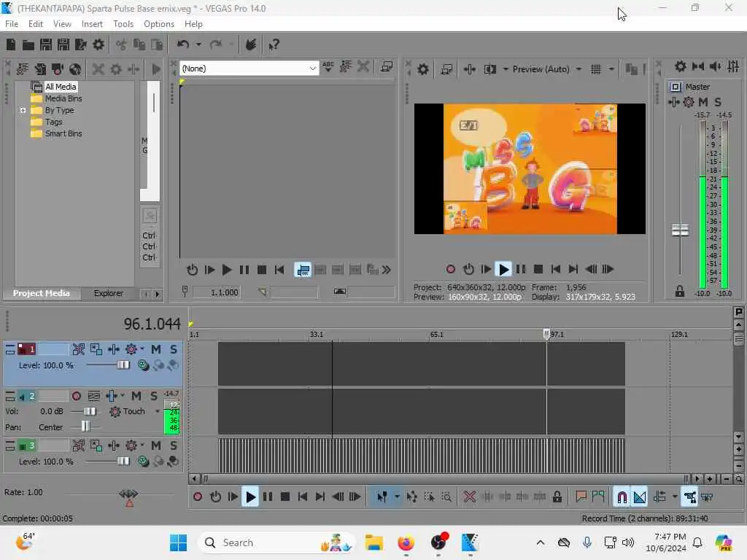Adjust track 2 Vol slider
The width and height of the screenshot is (747, 560).
click(90, 411)
